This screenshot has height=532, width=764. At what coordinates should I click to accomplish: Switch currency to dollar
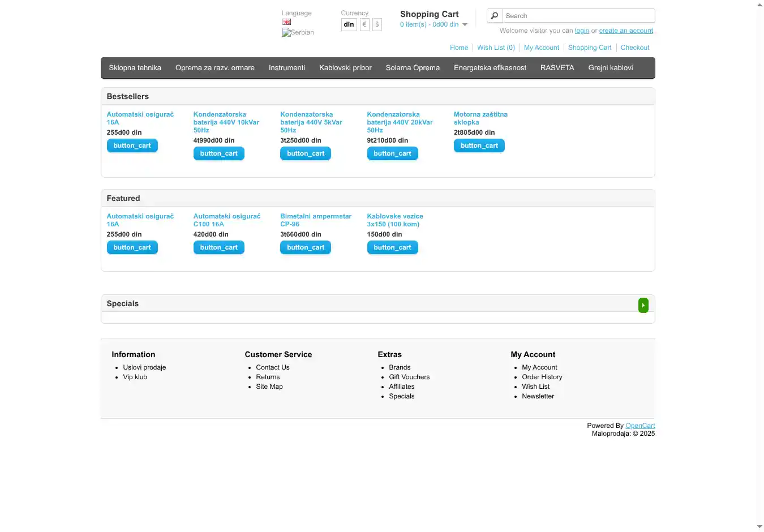coord(377,24)
